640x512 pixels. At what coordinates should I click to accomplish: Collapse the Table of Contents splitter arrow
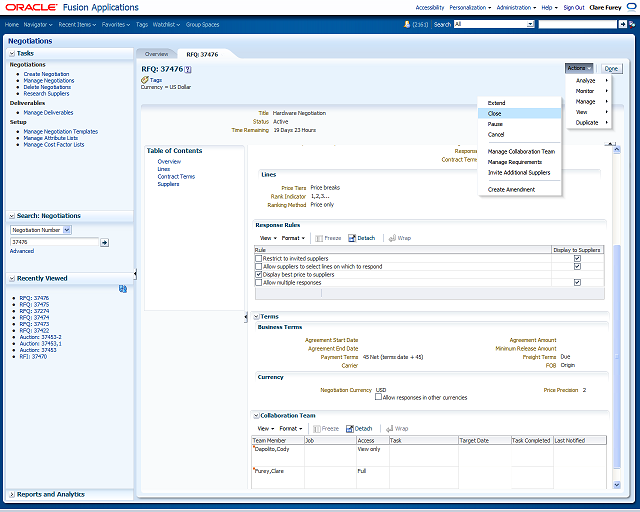(x=246, y=317)
